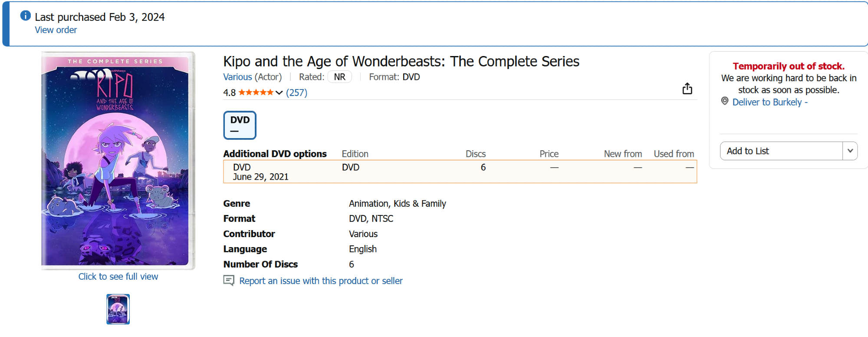The width and height of the screenshot is (868, 337).
Task: Open the large Kipo DVD cover image
Action: click(117, 160)
